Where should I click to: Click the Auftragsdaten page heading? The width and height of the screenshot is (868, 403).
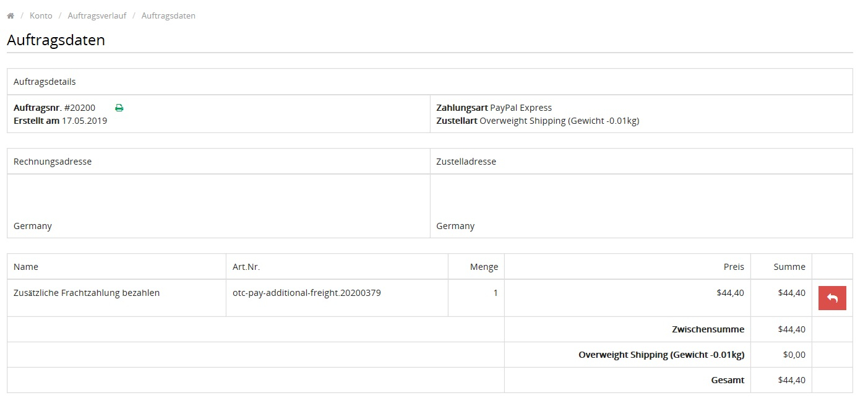pos(56,40)
